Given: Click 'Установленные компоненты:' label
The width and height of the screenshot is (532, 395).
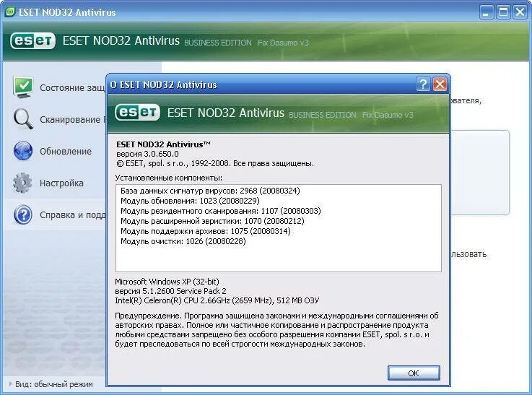Looking at the screenshot, I should (x=169, y=178).
